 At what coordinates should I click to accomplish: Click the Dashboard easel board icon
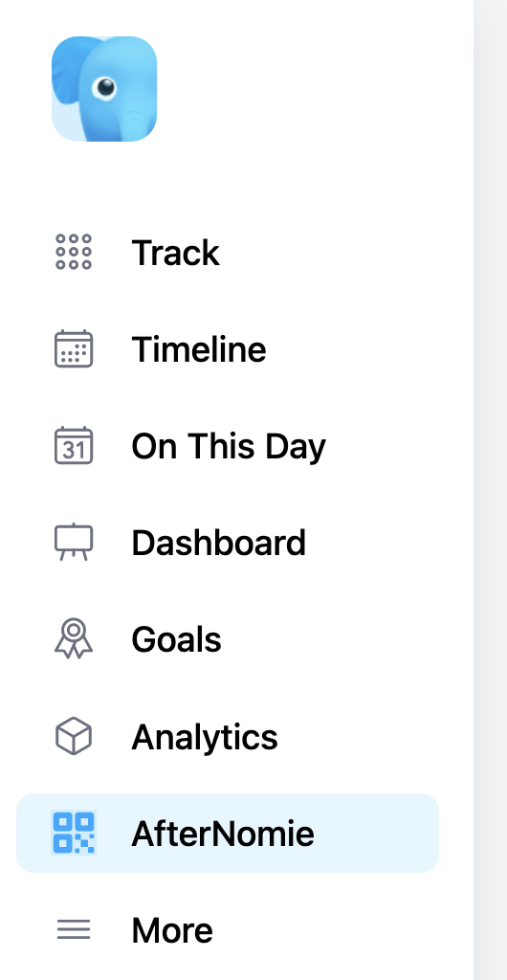tap(74, 542)
